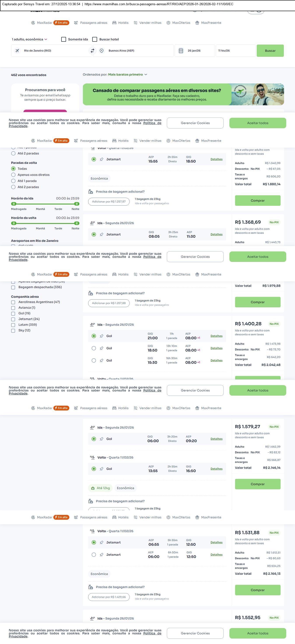
Task: Click the luggage icon above Adicionar por R$ 1.429,66
Action: point(91,587)
